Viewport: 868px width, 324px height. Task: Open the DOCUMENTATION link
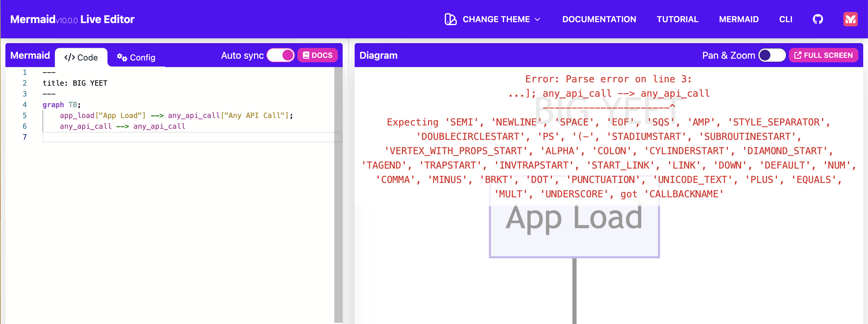pos(599,19)
